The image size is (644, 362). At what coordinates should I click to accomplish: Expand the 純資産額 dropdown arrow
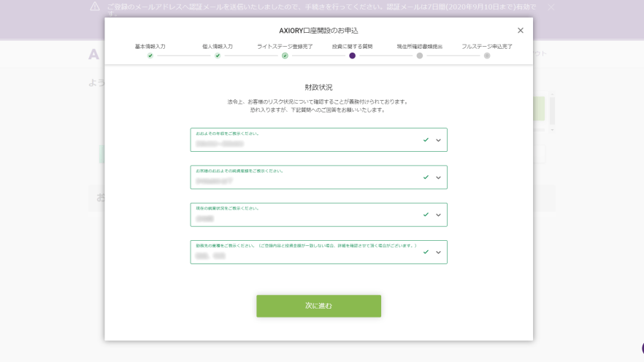tap(438, 177)
